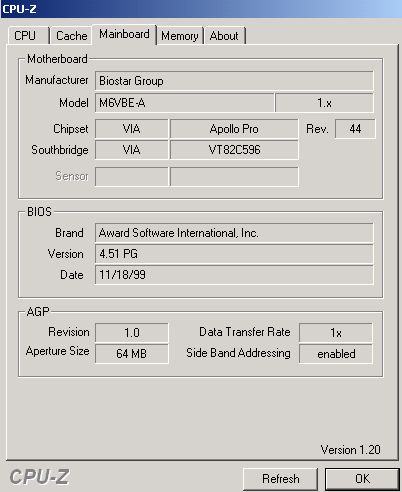Switch to the CPU tab
Viewport: 402px width, 492px height.
coord(28,36)
